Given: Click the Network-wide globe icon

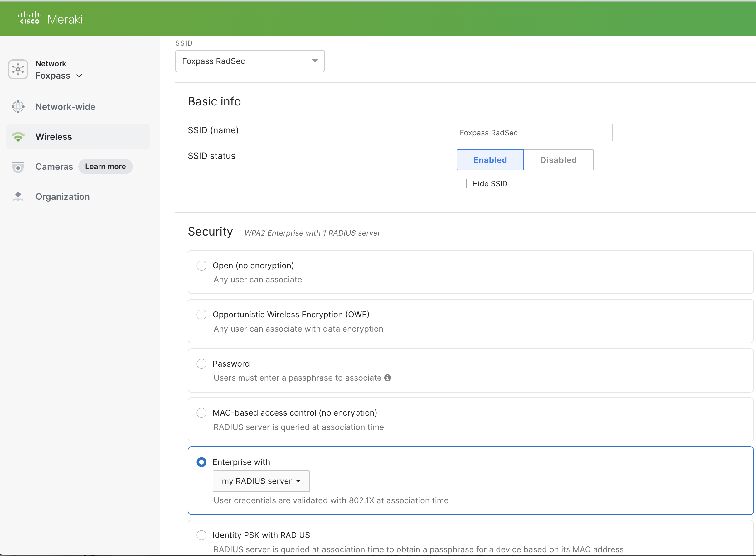Looking at the screenshot, I should point(18,107).
